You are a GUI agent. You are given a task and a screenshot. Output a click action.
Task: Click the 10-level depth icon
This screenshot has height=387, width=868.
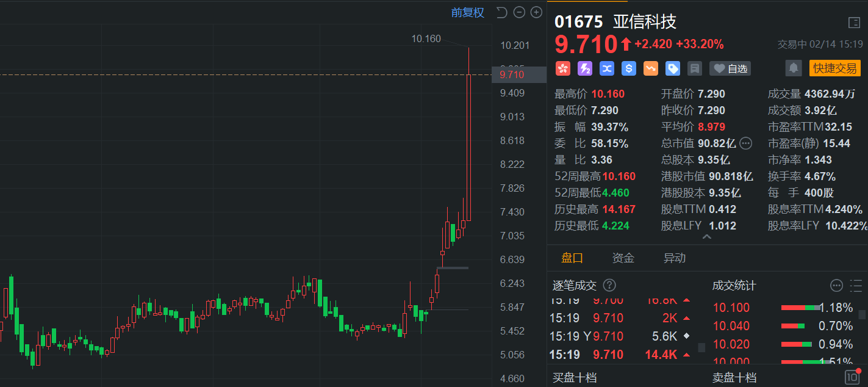tap(852, 377)
